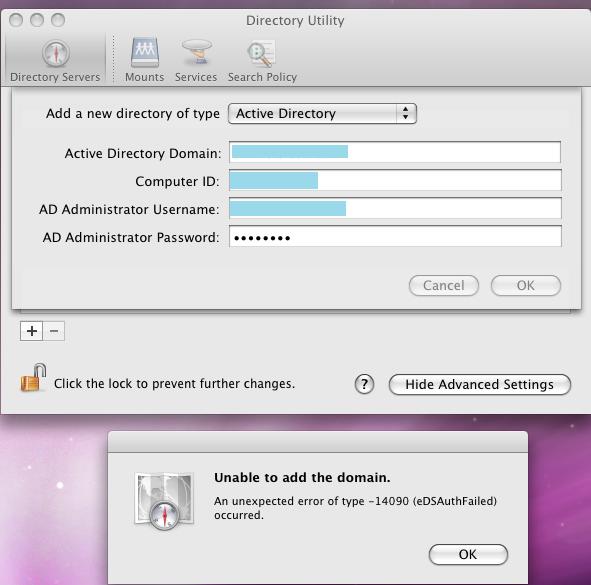Click Hide Advanced Settings button
591x585 pixels.
(480, 384)
